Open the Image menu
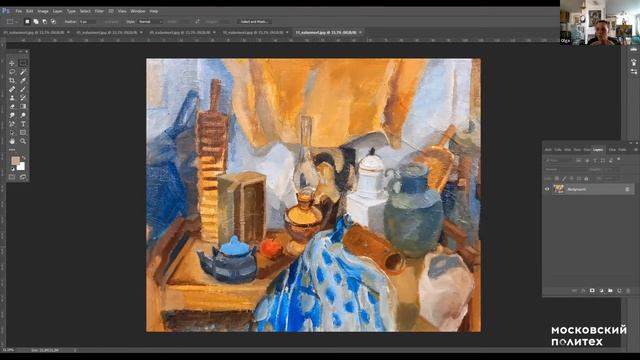The width and height of the screenshot is (640, 360). [43, 11]
